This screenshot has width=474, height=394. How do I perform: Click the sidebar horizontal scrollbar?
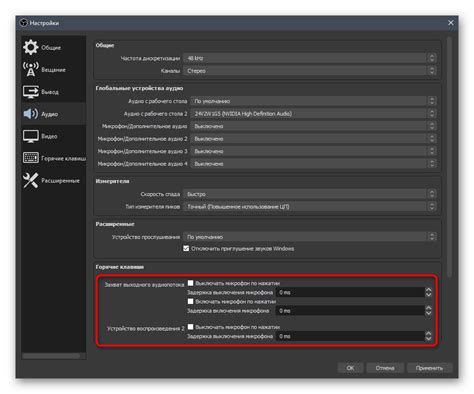coord(51,356)
